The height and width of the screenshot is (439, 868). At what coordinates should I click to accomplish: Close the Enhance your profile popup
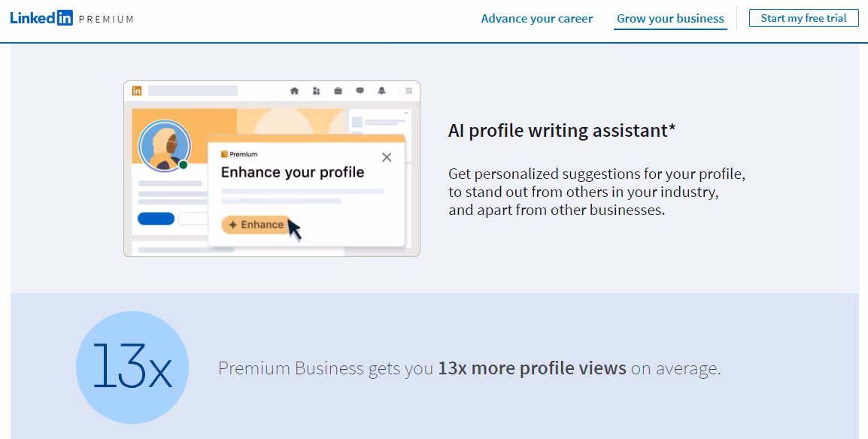(x=387, y=157)
